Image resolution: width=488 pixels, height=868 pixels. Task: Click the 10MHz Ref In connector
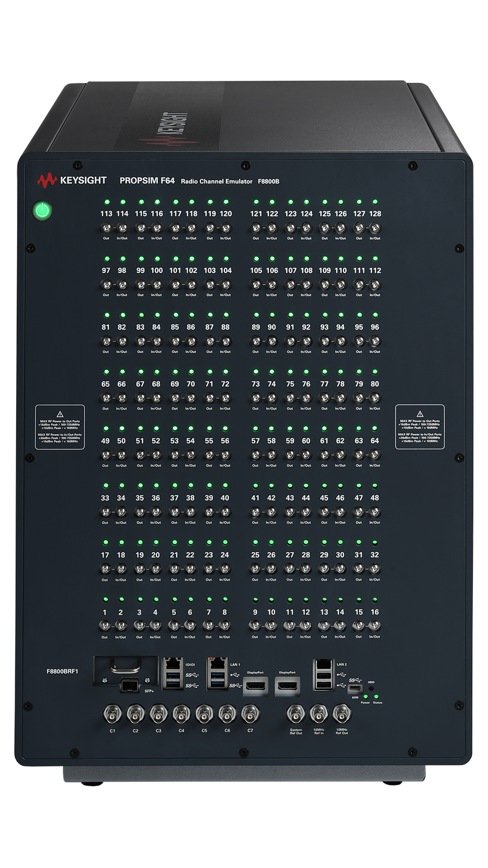tap(319, 714)
